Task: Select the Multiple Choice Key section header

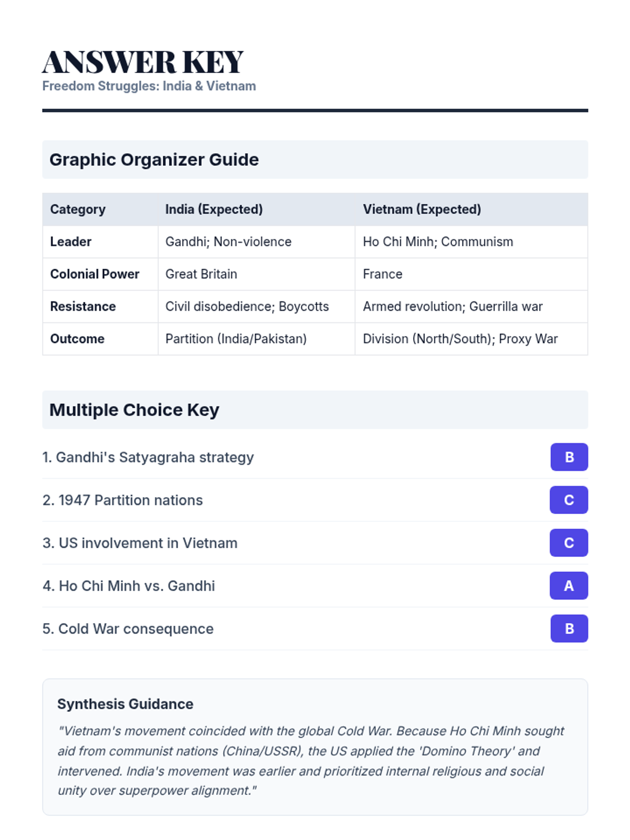Action: pos(134,410)
